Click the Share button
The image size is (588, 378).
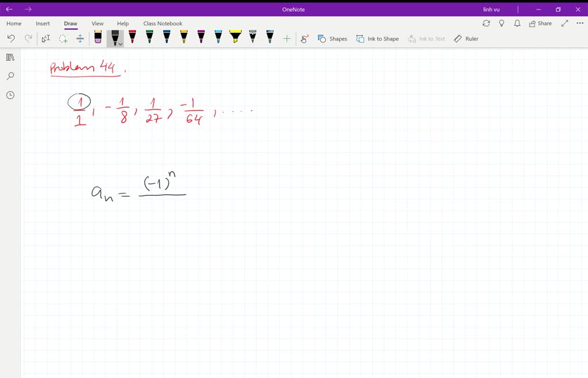pyautogui.click(x=539, y=23)
